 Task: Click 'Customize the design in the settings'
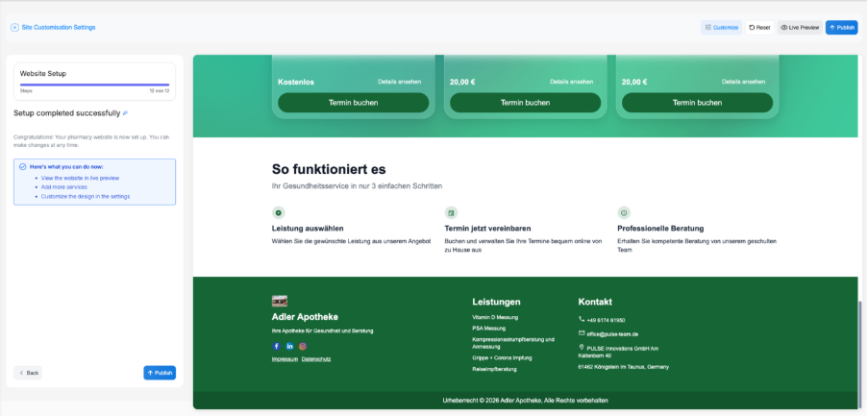pos(86,196)
